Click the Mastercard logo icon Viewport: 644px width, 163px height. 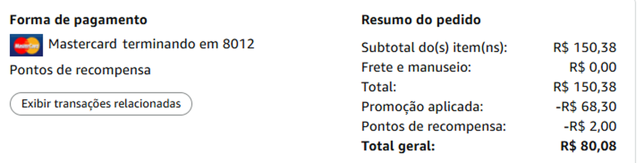[x=26, y=45]
